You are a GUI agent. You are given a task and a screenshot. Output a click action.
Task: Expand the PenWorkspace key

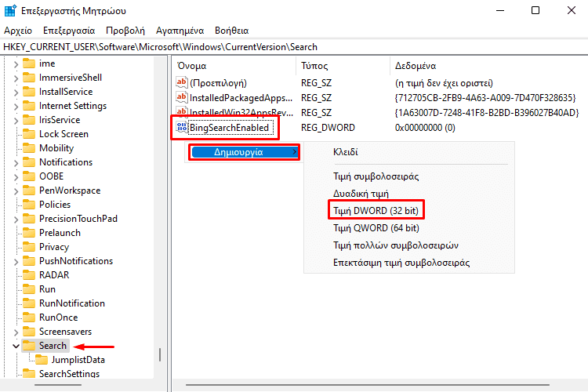point(16,191)
